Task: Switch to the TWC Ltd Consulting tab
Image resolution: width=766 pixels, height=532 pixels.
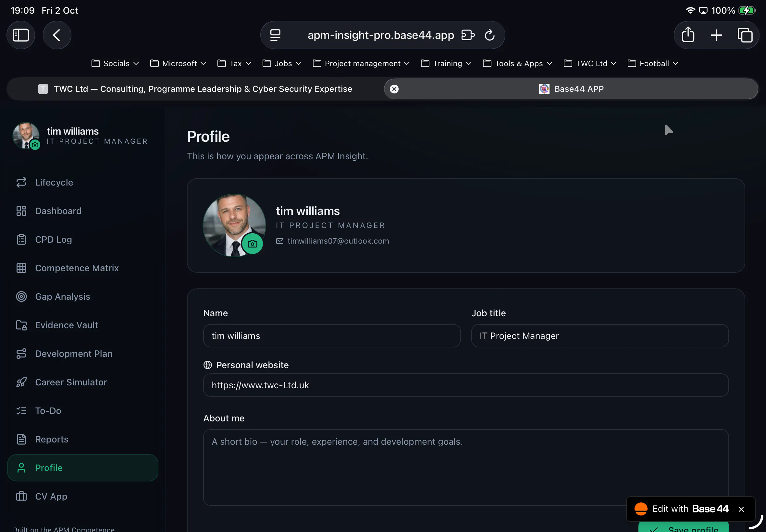Action: tap(195, 89)
